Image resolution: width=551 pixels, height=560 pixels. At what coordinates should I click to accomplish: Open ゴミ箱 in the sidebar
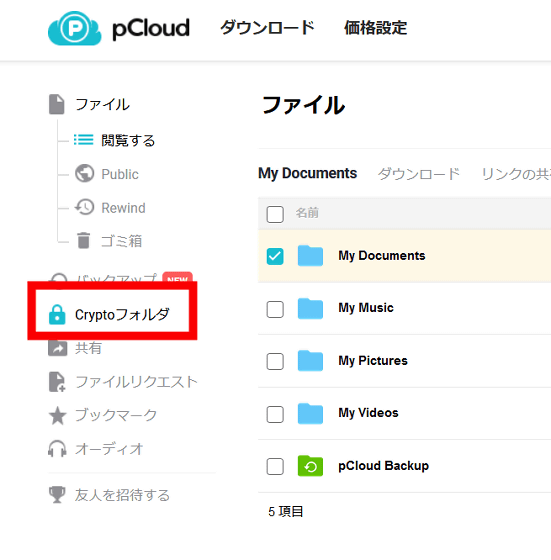click(121, 241)
